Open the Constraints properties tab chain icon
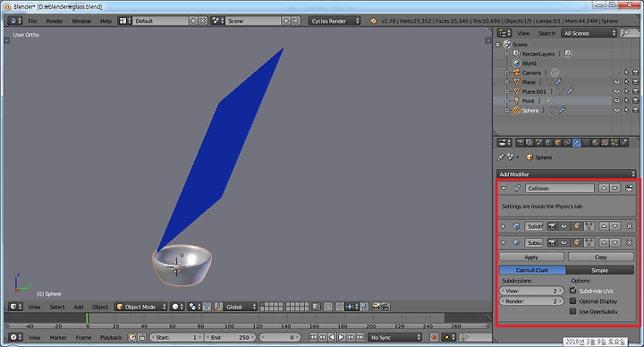644x347 pixels. click(x=567, y=142)
